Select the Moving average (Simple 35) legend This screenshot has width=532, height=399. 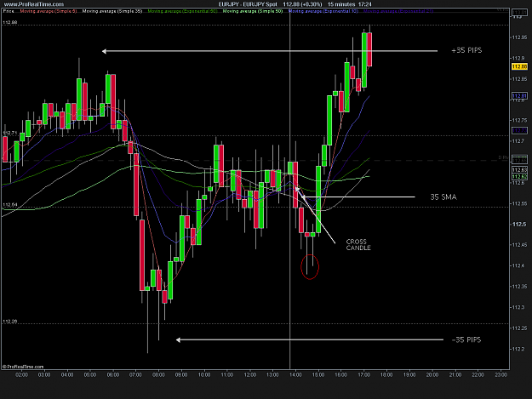tap(112, 11)
